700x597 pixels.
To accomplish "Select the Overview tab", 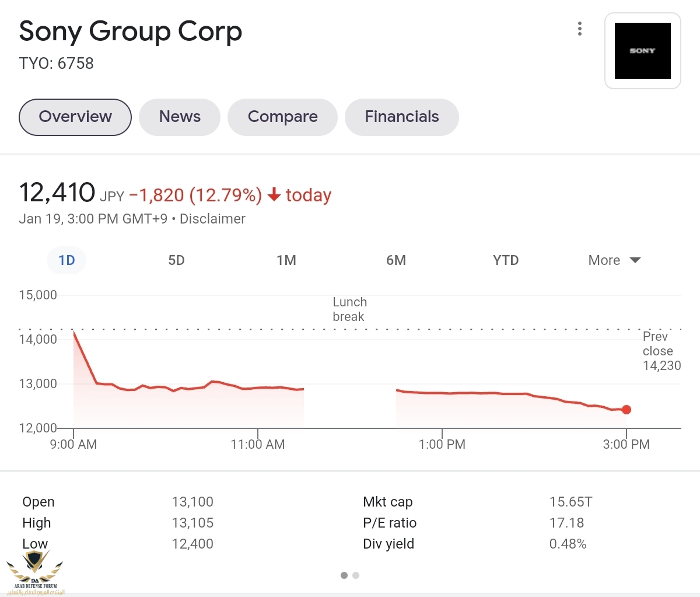I will point(75,117).
